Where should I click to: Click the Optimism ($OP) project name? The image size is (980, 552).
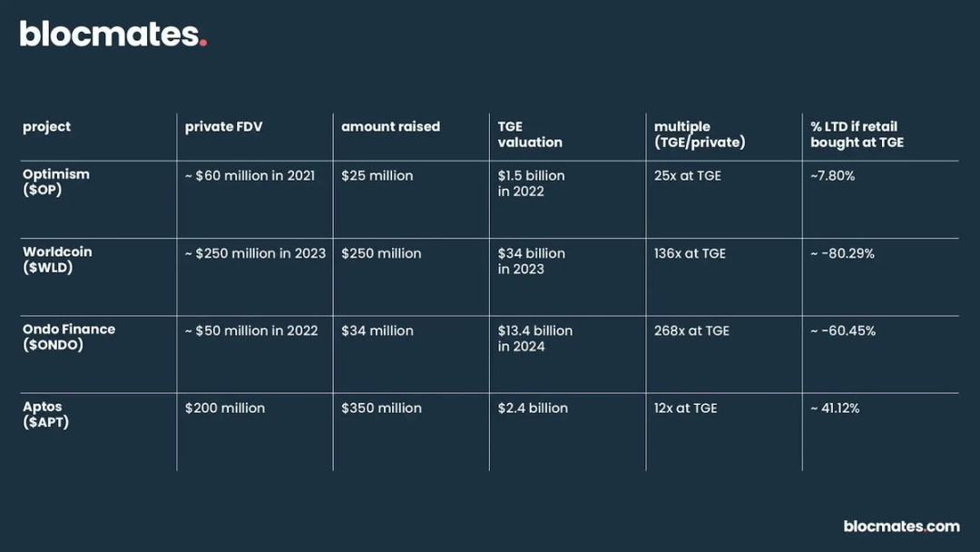[56, 182]
